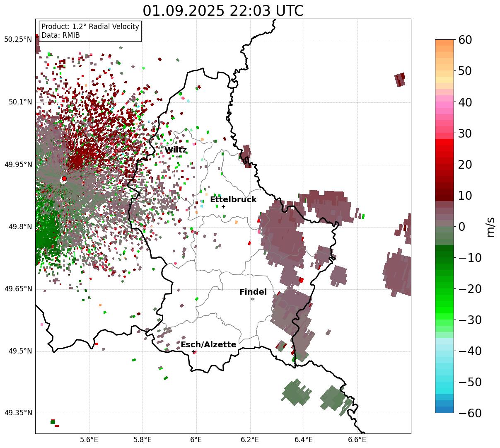
Task: Click the cross marker under Wiltz
Action: pos(178,157)
